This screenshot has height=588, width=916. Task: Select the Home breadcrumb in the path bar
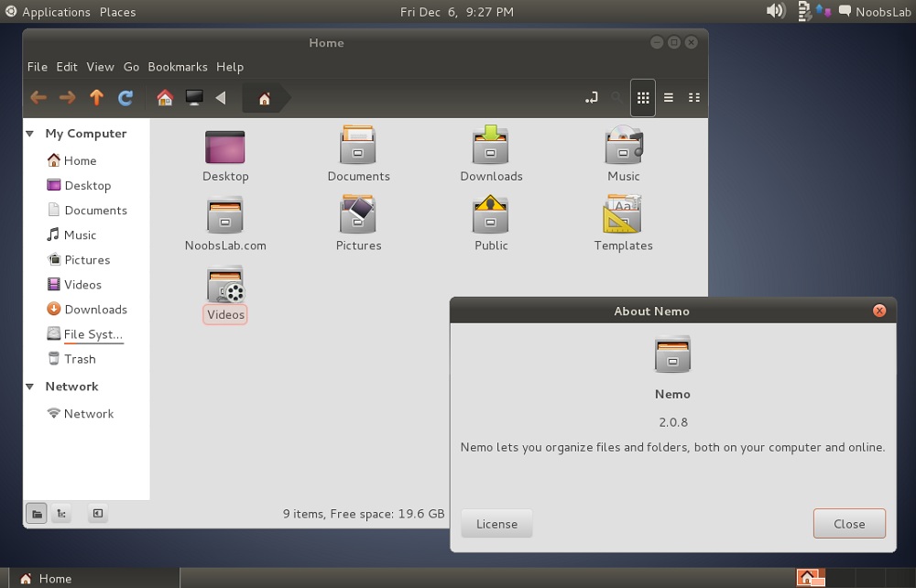pyautogui.click(x=265, y=98)
